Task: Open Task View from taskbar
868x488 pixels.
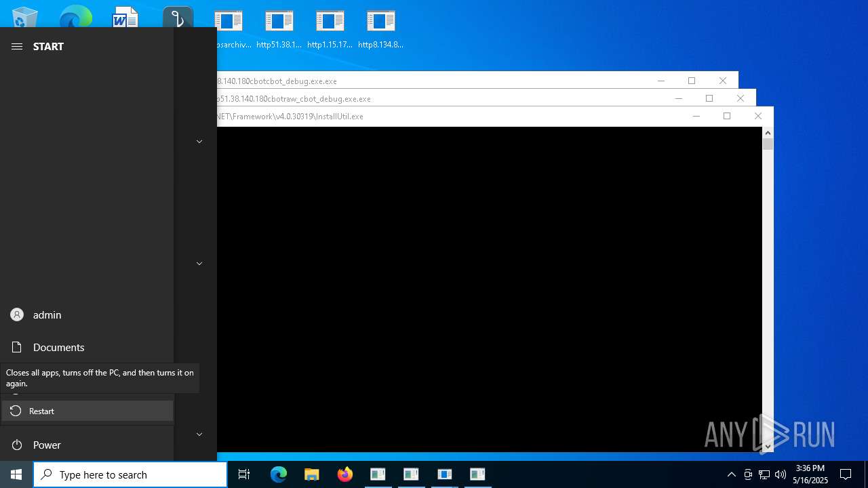Action: (x=244, y=474)
